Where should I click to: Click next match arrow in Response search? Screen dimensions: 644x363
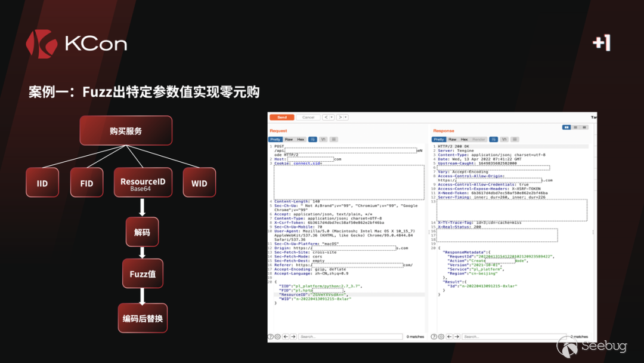tap(457, 337)
